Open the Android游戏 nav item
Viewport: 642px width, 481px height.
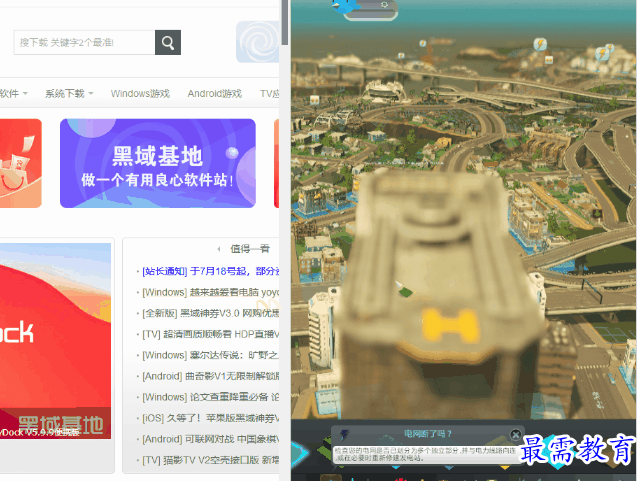coord(215,93)
